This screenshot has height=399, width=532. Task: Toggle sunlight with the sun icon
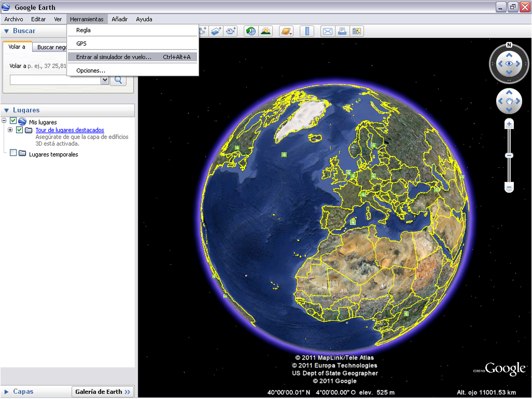[265, 31]
